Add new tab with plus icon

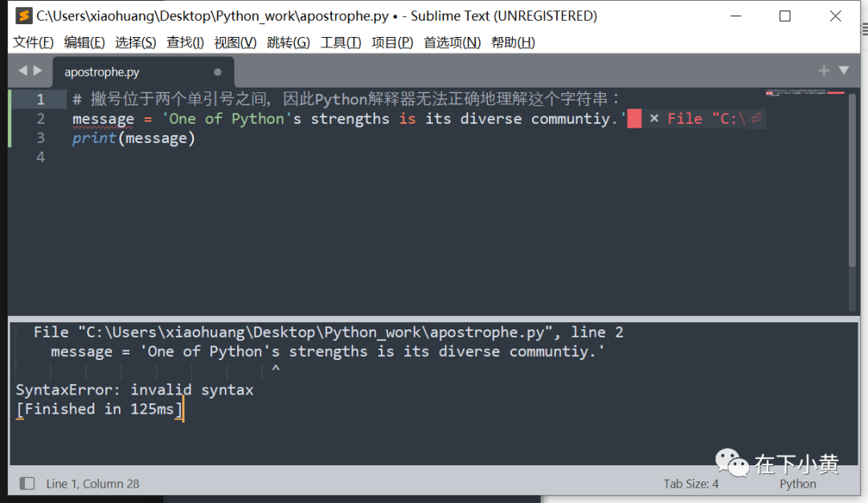point(824,70)
